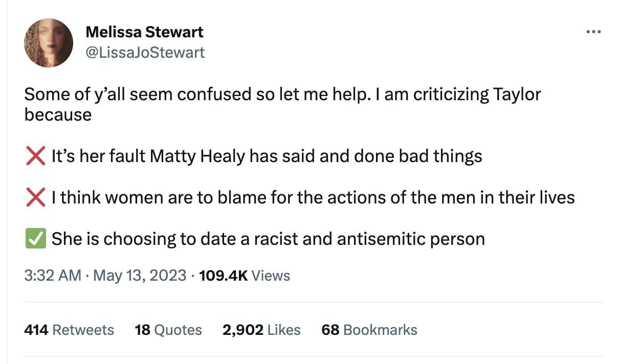The width and height of the screenshot is (618, 364).
Task: Click the word "because" in the tweet
Action: pyautogui.click(x=58, y=115)
